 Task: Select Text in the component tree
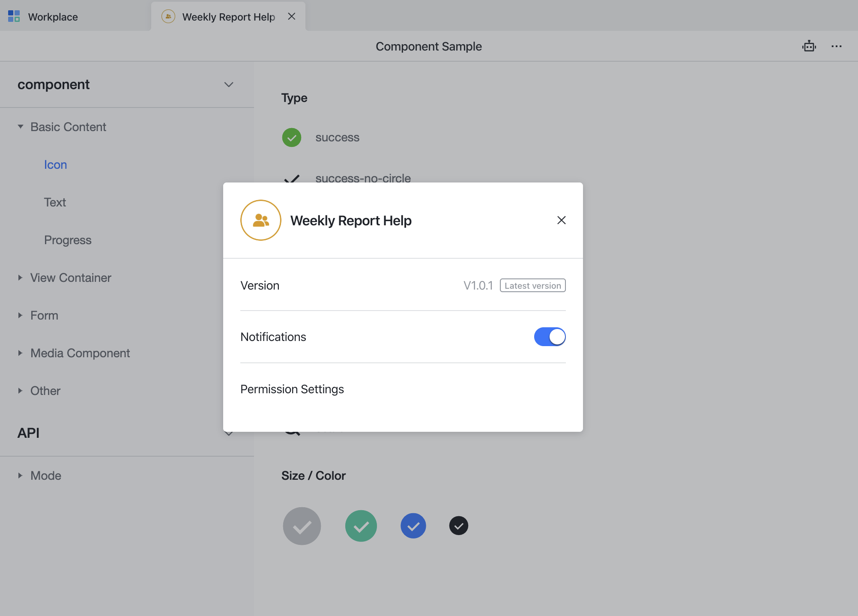coord(55,202)
